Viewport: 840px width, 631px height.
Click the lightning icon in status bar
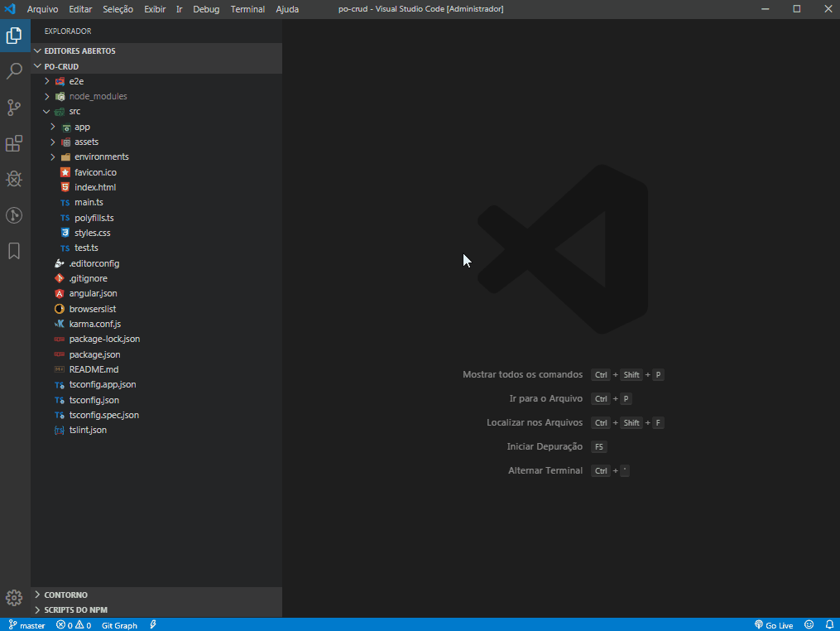tap(153, 624)
